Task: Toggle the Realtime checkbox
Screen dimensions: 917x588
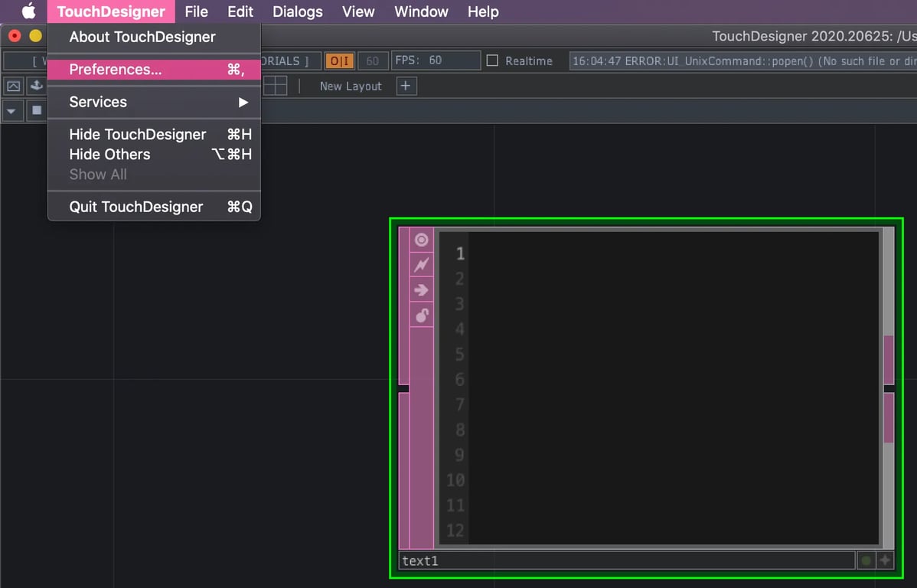Action: [x=492, y=60]
